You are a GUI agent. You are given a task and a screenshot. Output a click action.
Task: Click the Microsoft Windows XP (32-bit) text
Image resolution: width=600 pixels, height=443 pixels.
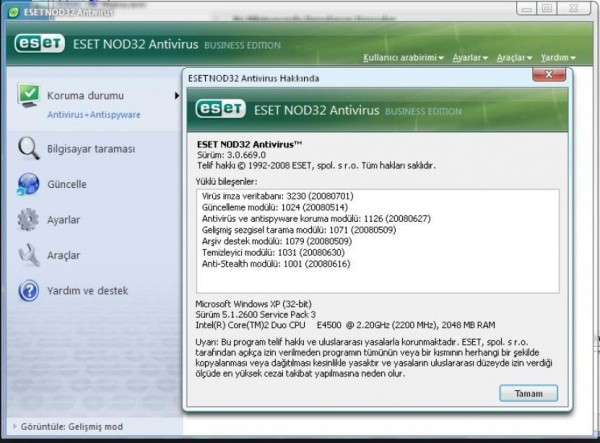(253, 304)
